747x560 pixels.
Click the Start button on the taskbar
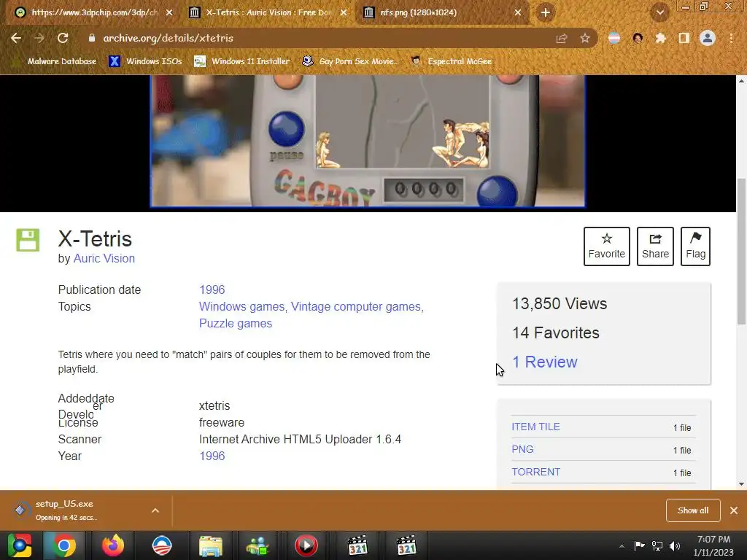coord(20,545)
